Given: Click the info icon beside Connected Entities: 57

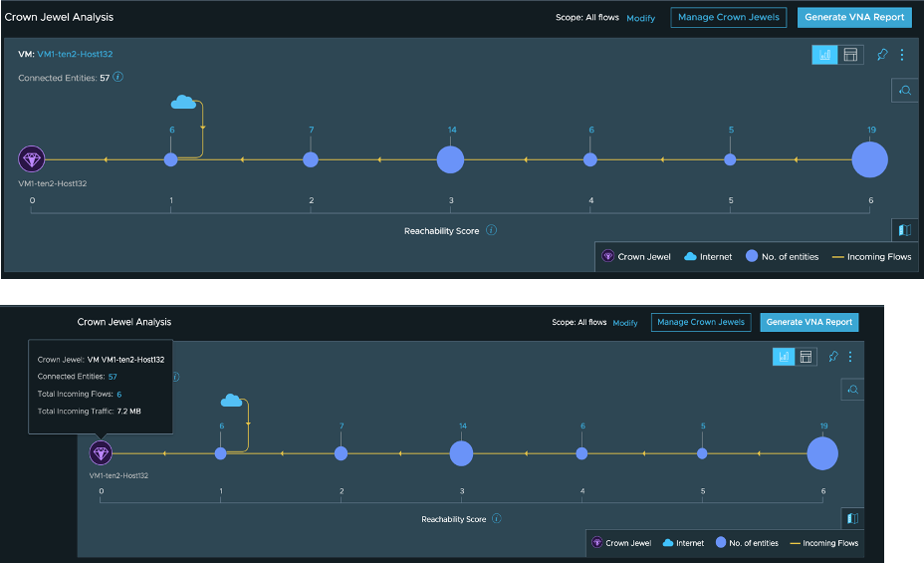Looking at the screenshot, I should tap(118, 77).
